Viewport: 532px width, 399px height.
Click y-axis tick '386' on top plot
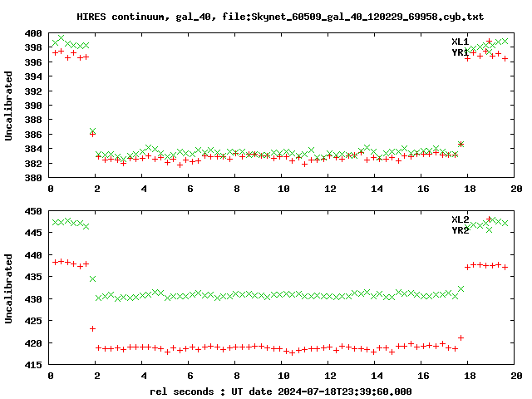coord(33,135)
